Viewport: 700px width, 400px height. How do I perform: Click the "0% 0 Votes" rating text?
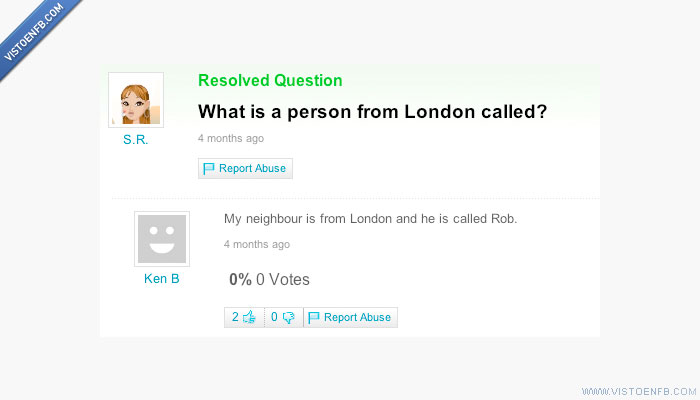click(269, 280)
